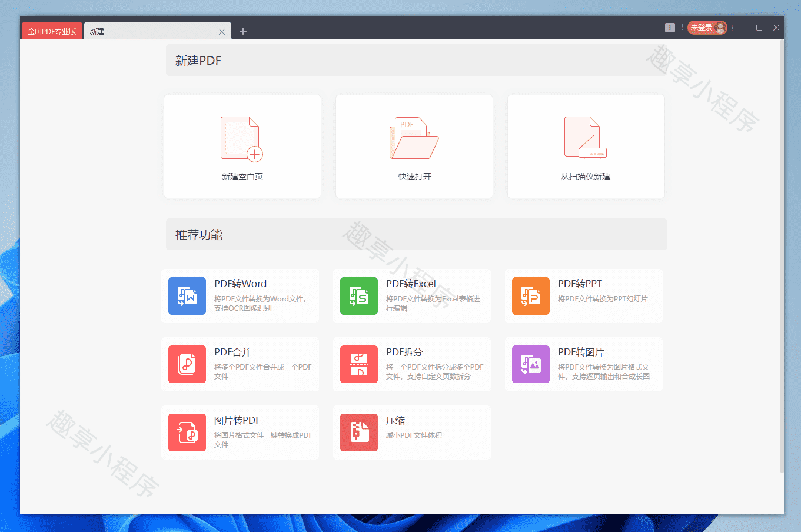Open the red 图片转PDF icon
Screen dimensions: 801x532
click(187, 433)
